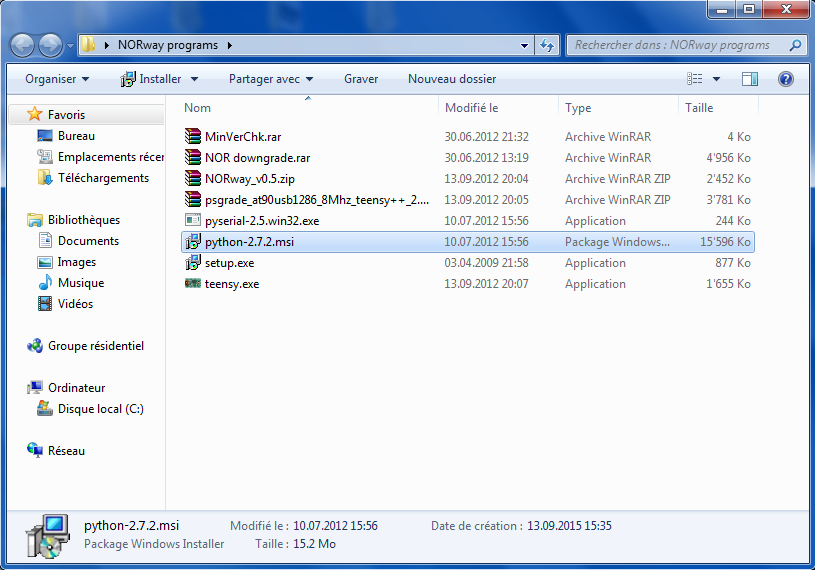The height and width of the screenshot is (570, 815).
Task: Click the creation date 13.09.2015 15:35
Action: coord(569,526)
